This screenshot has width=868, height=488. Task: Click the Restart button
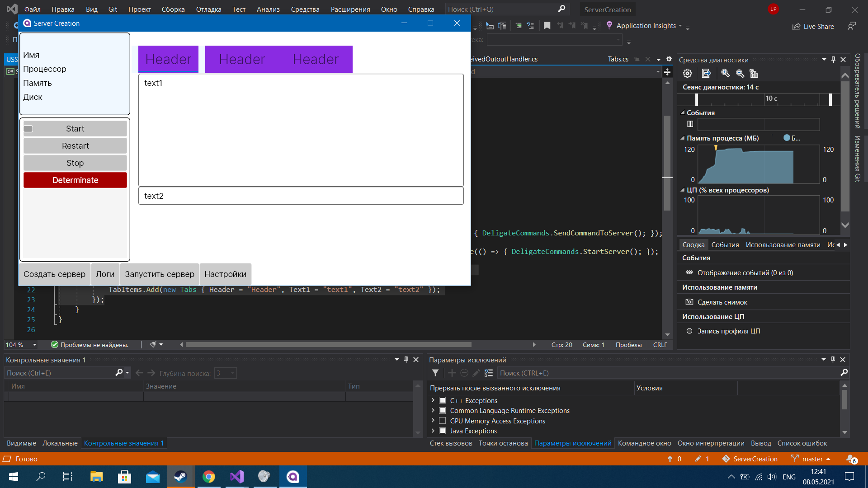(x=75, y=145)
